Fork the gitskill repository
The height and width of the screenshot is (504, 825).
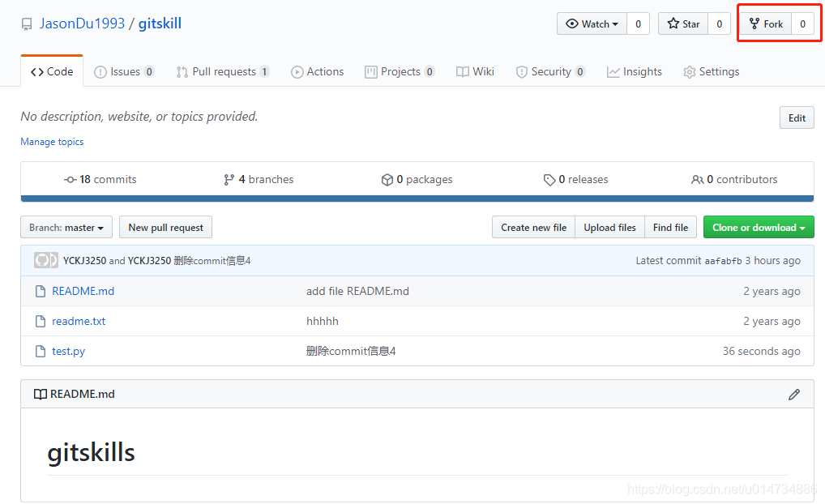click(x=766, y=23)
